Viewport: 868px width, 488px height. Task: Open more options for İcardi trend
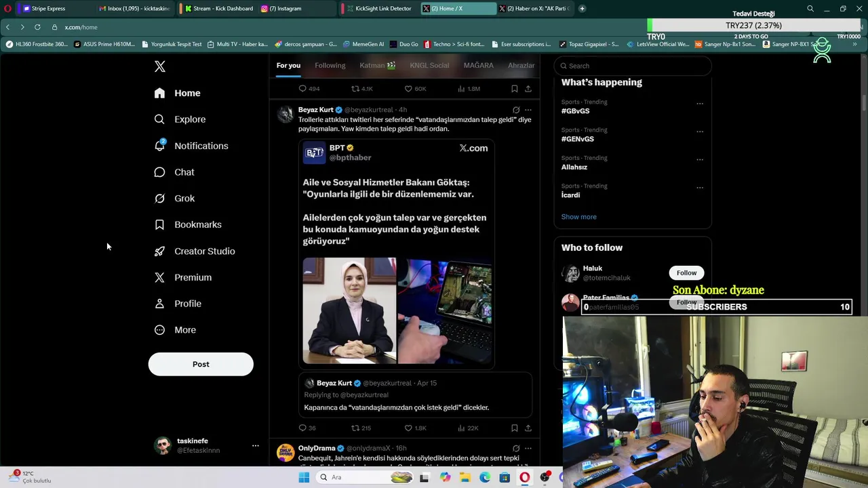[x=700, y=188]
